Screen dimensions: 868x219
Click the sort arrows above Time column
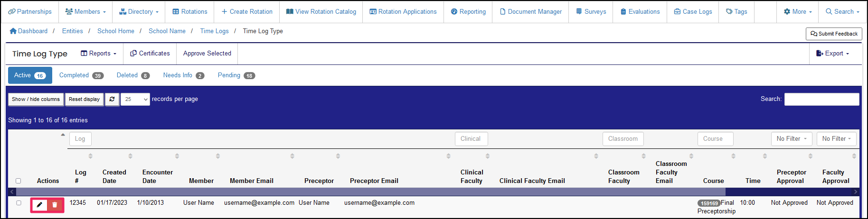coord(764,156)
